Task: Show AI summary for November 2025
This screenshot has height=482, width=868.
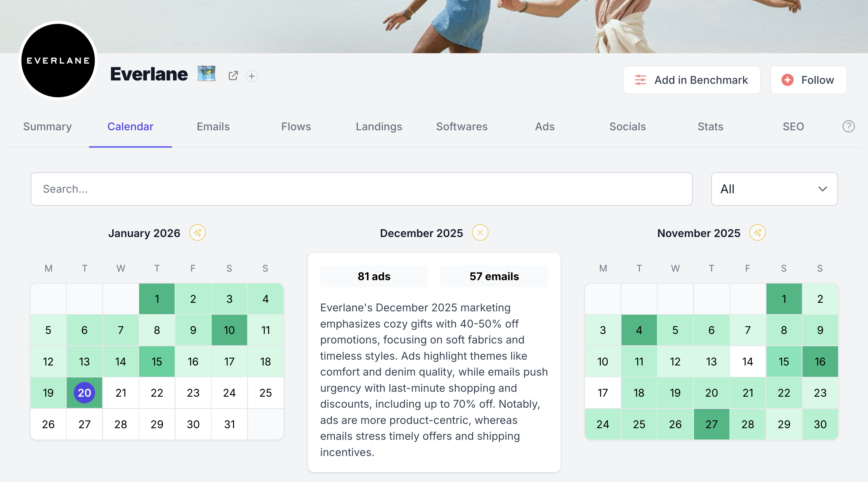Action: (x=757, y=233)
